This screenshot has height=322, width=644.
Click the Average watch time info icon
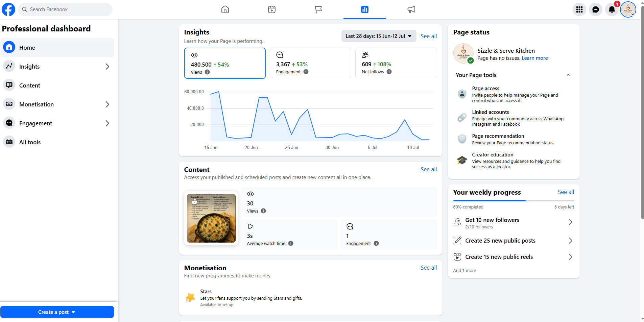pos(291,243)
